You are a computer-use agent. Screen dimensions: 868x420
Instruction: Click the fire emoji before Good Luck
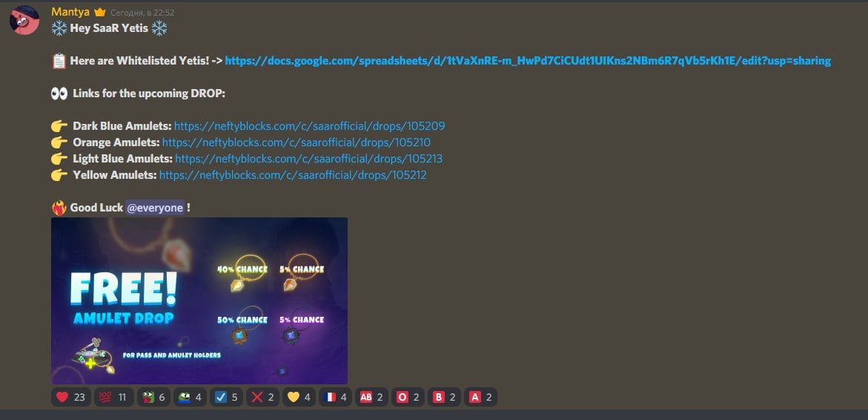(59, 208)
